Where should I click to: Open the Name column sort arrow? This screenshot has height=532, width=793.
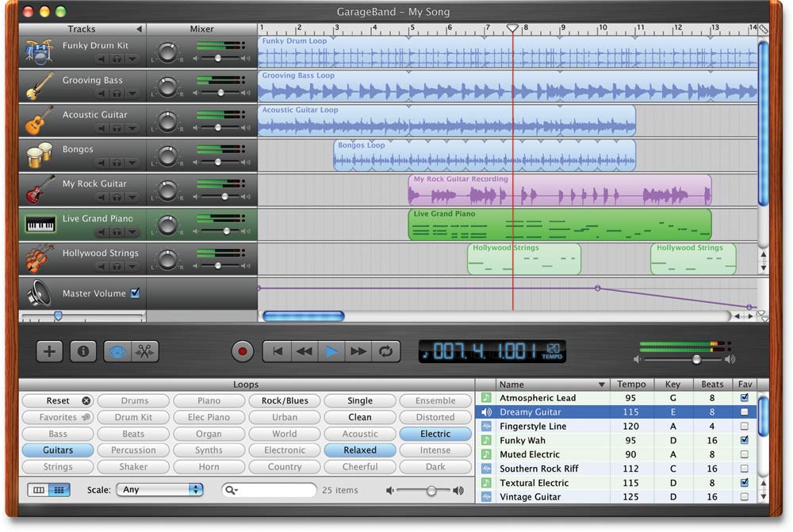click(x=601, y=385)
